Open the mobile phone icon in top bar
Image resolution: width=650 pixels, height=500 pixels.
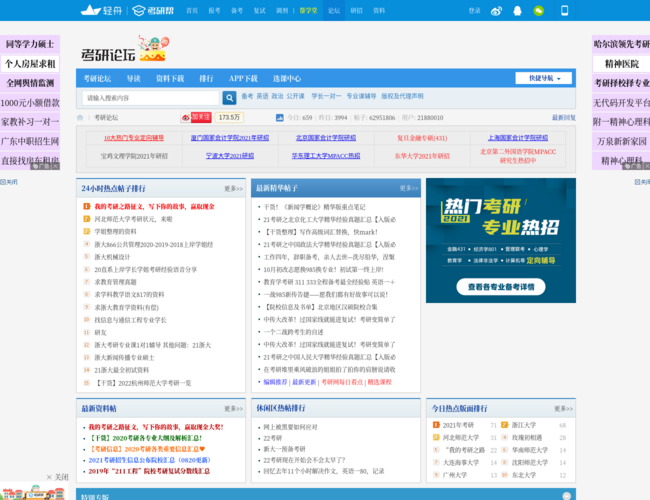point(565,10)
